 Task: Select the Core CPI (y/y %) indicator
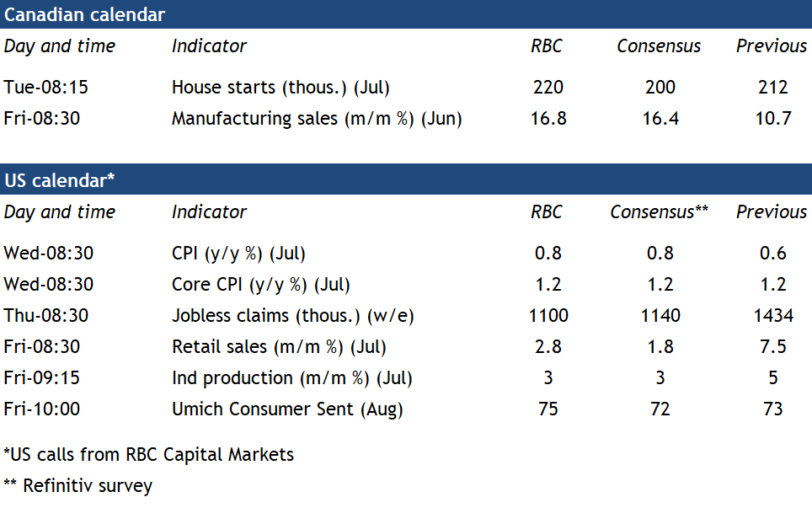coord(261,285)
